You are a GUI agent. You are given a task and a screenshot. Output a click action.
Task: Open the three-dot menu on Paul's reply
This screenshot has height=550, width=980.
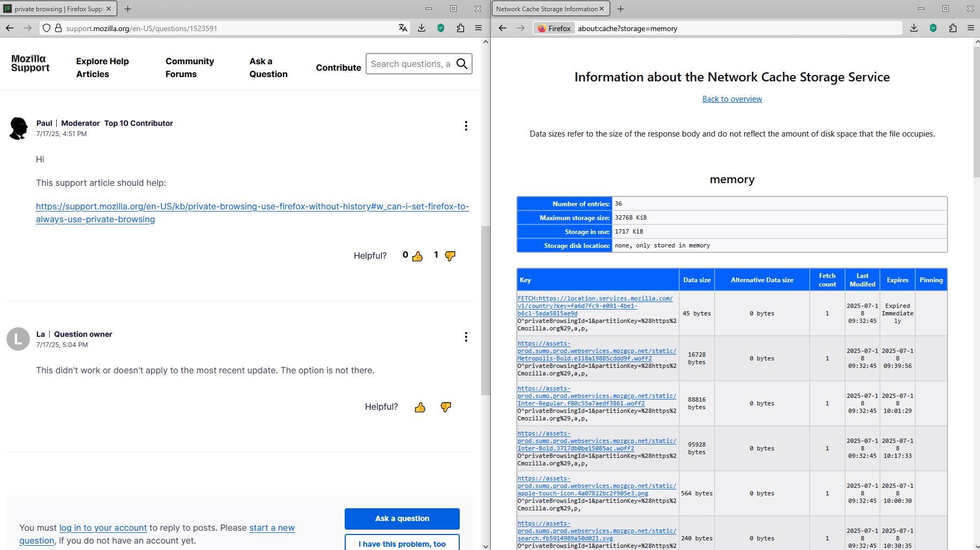click(466, 126)
